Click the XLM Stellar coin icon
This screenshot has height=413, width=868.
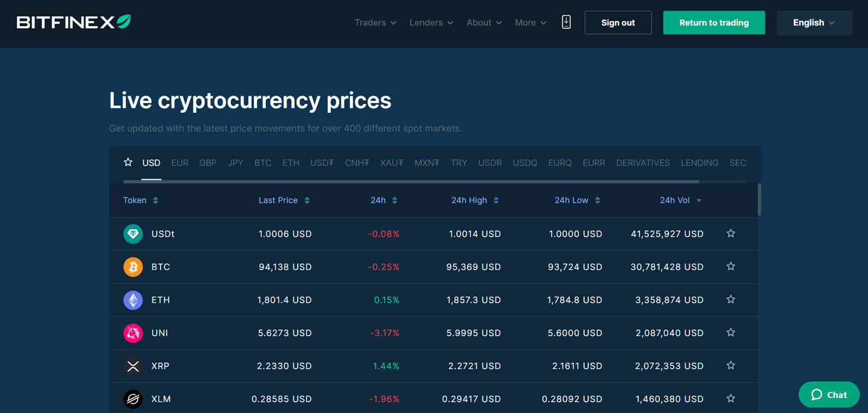pos(133,399)
